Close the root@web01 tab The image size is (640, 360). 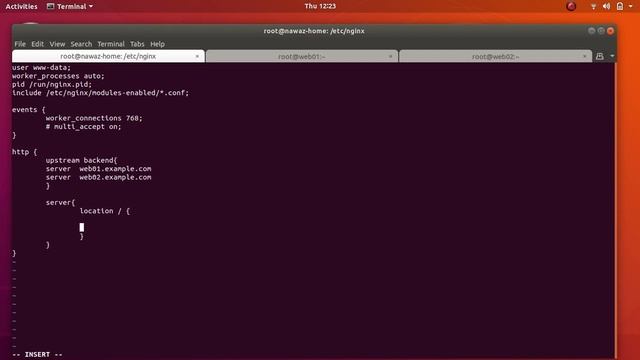click(391, 56)
